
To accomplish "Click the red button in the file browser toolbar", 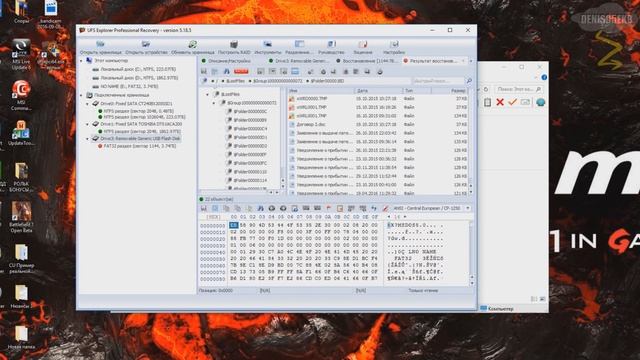I will 241,71.
